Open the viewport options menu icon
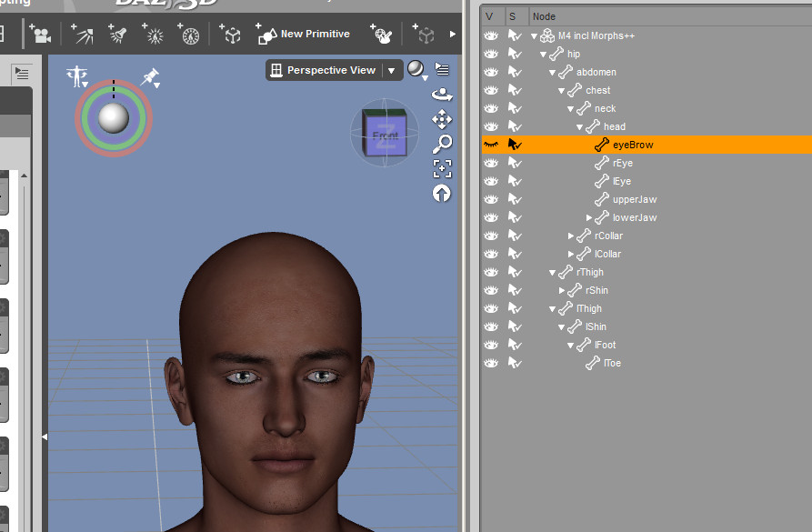 coord(442,69)
